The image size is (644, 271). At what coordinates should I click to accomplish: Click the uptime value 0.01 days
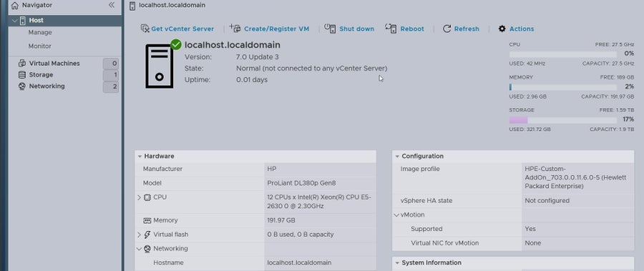(x=252, y=79)
